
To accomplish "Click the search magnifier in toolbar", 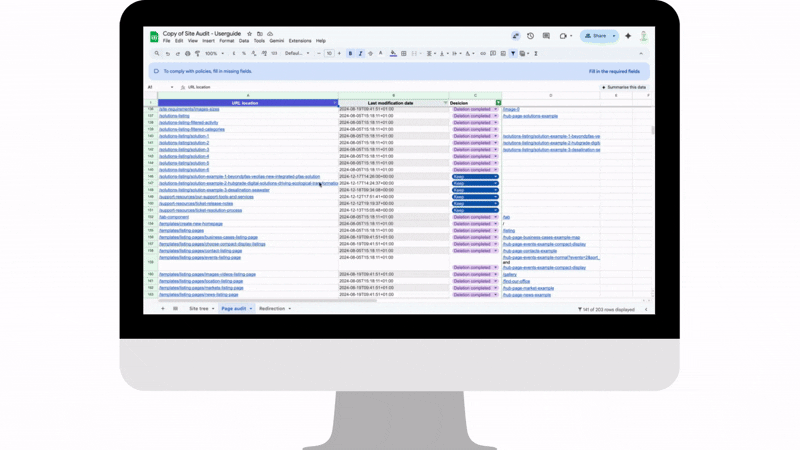I will click(157, 54).
